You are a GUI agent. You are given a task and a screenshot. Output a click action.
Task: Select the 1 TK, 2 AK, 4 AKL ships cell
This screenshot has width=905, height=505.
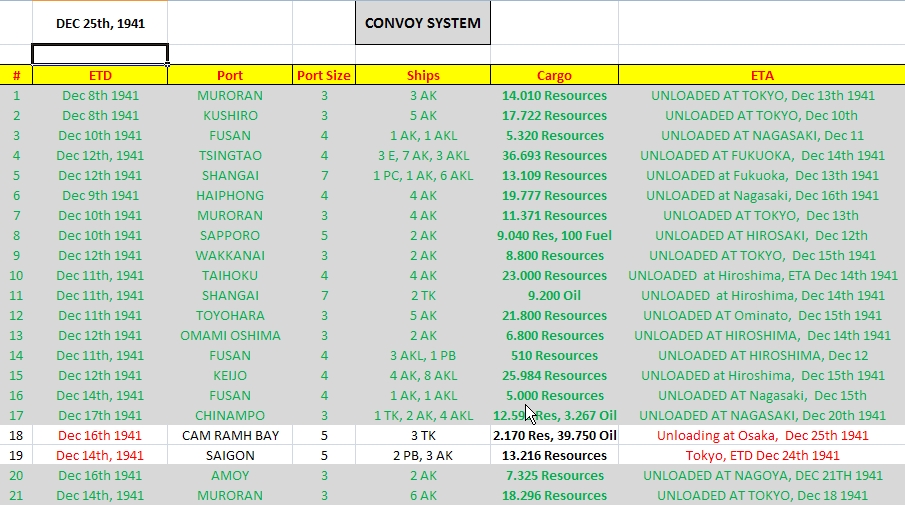(423, 415)
